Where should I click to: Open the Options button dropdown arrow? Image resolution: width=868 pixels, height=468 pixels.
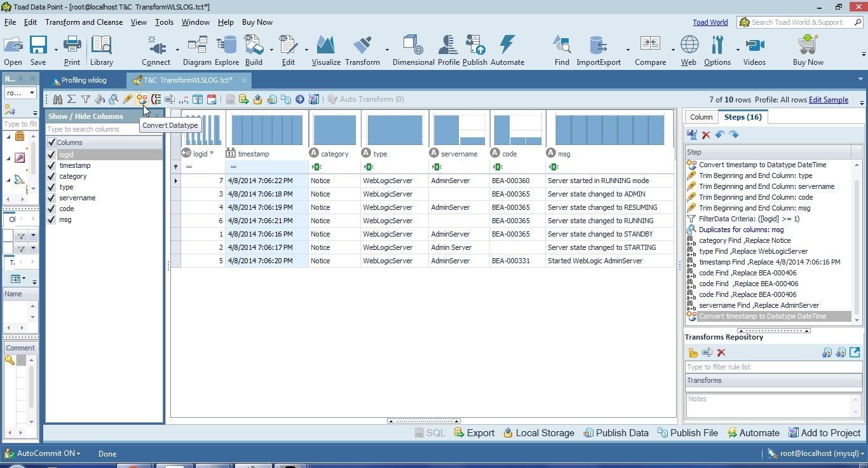point(738,50)
